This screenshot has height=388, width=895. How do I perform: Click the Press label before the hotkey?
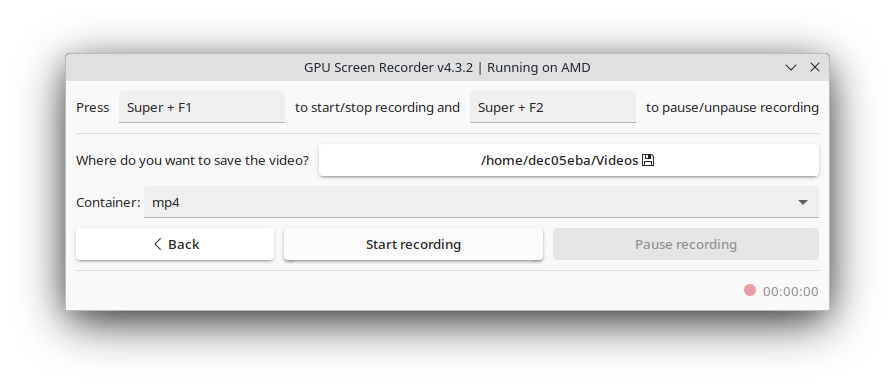pos(92,107)
